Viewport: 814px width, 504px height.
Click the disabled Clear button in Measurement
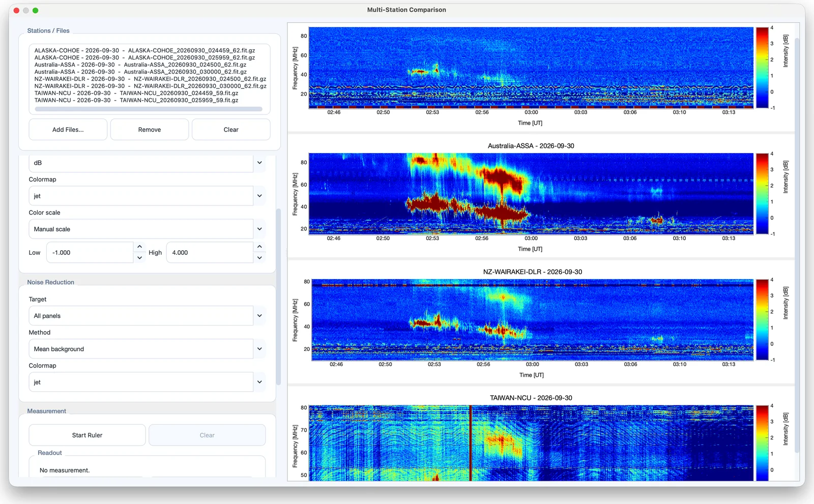coord(207,435)
